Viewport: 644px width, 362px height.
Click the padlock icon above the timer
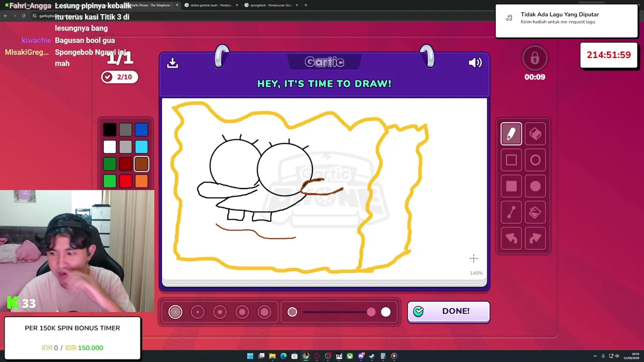click(535, 58)
